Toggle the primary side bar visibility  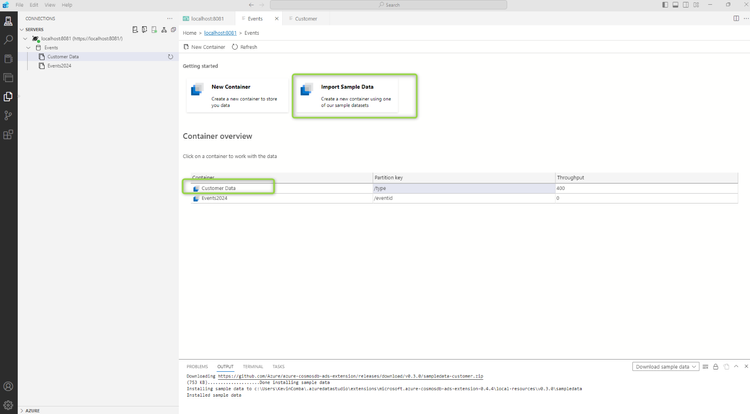[x=665, y=5]
